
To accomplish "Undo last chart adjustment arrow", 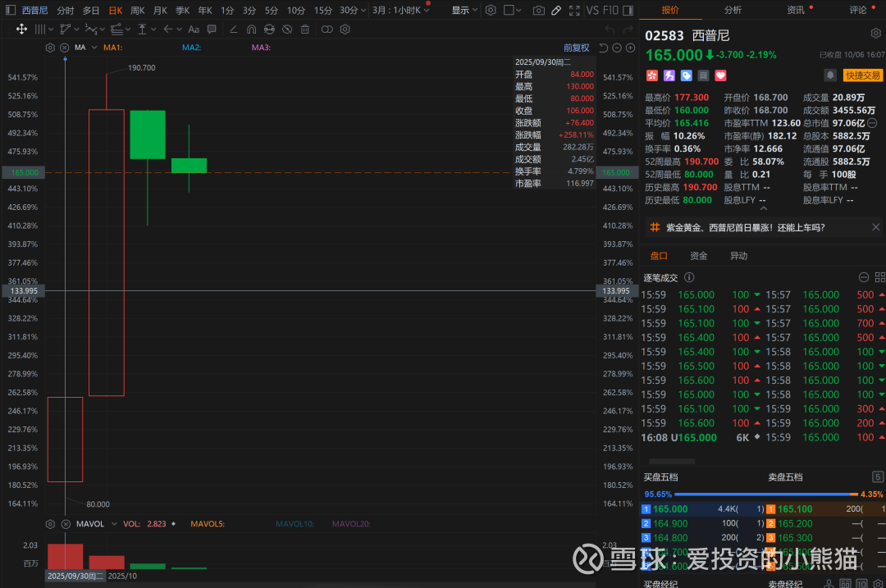I will 604,48.
